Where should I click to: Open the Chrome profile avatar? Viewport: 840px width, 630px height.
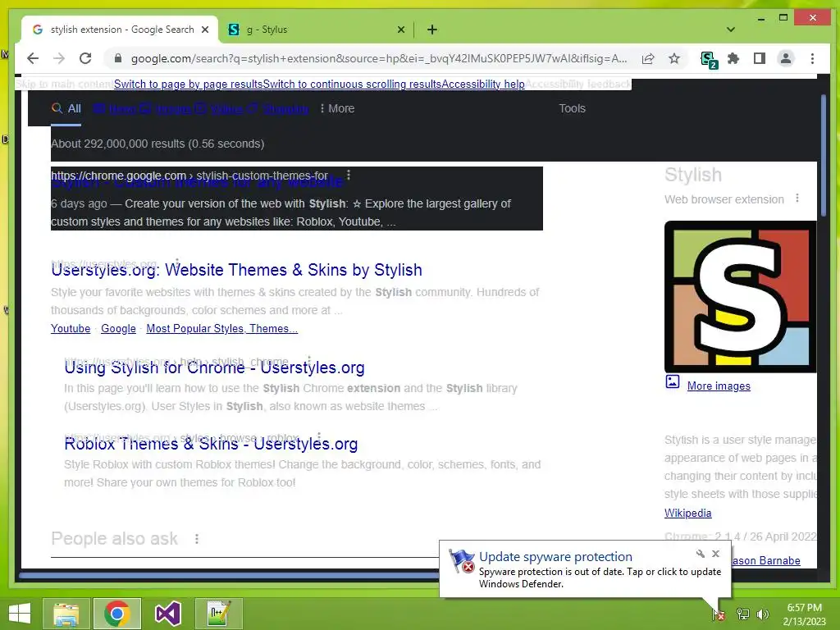[785, 58]
